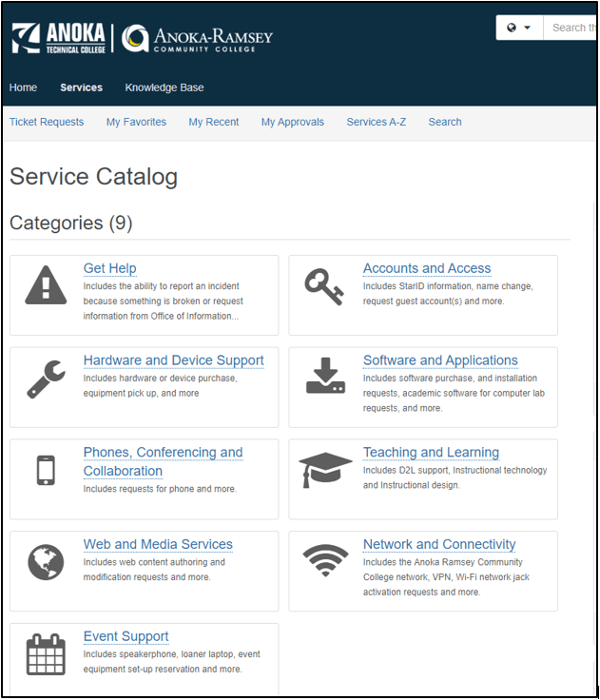The width and height of the screenshot is (600, 700).
Task: Click the Network Wi-Fi signal icon
Action: 325,561
